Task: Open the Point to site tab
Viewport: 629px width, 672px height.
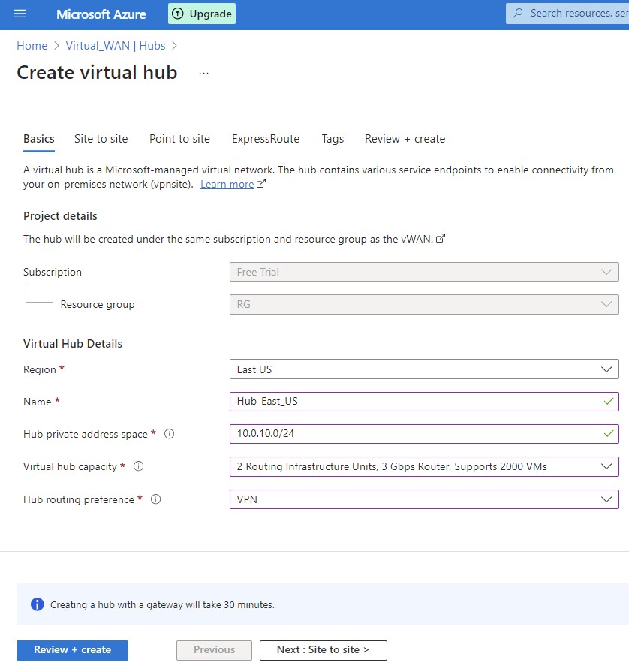Action: click(x=179, y=139)
